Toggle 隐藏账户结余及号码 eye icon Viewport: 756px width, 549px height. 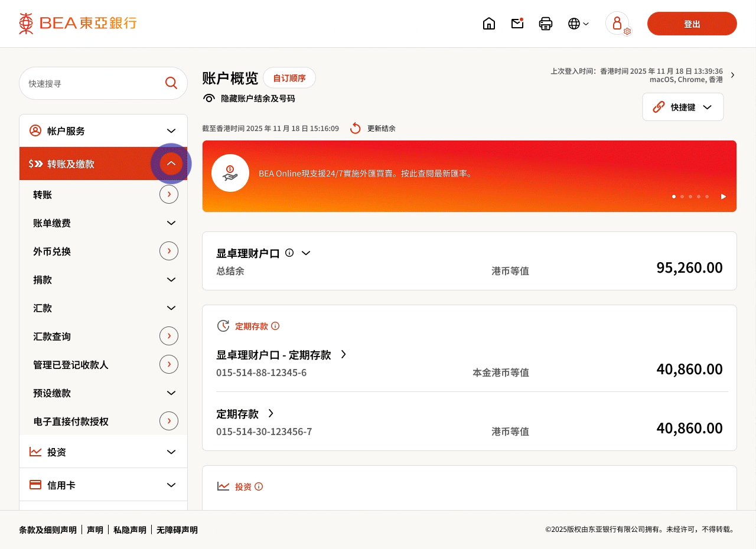pos(208,99)
